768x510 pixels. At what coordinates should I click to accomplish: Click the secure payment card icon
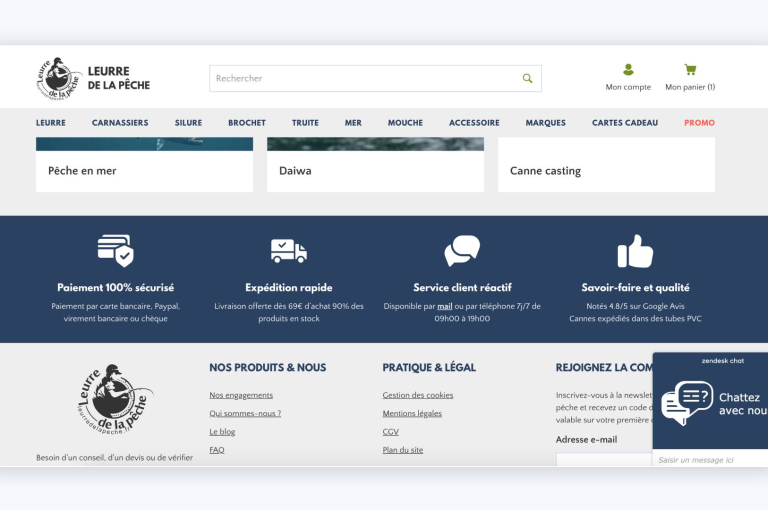click(115, 250)
